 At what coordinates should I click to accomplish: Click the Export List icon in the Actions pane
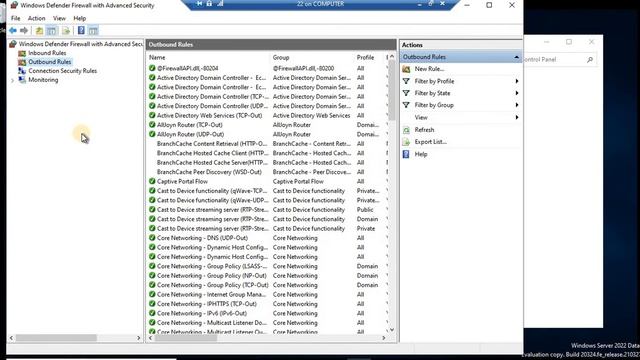406,142
